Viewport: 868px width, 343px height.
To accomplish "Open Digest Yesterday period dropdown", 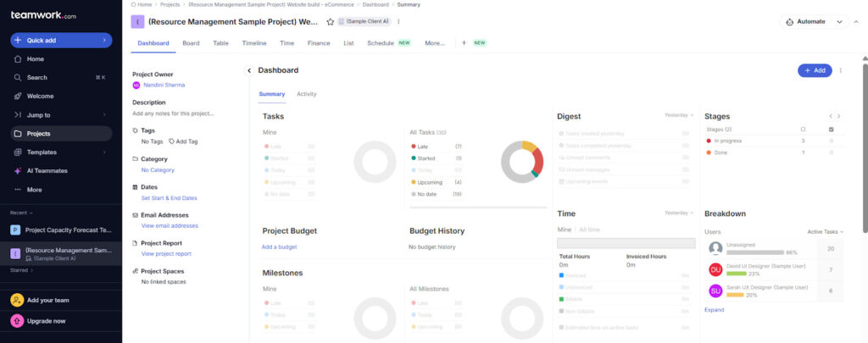I will (x=679, y=115).
